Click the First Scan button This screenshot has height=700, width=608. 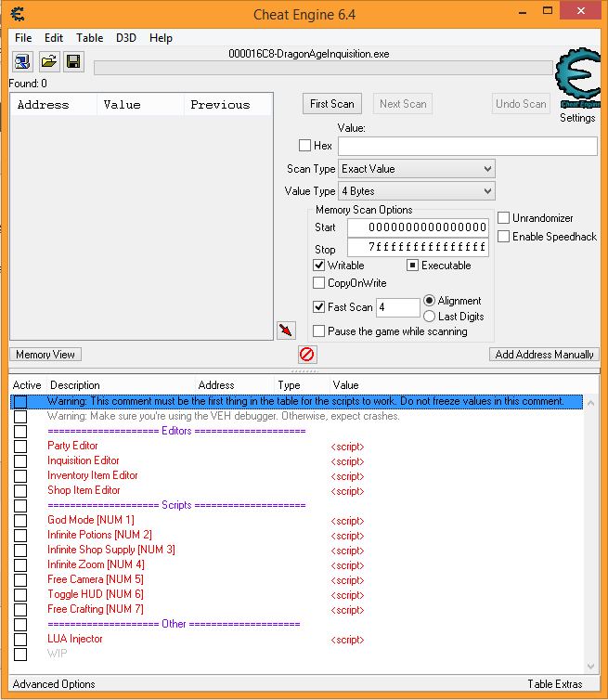[x=332, y=104]
